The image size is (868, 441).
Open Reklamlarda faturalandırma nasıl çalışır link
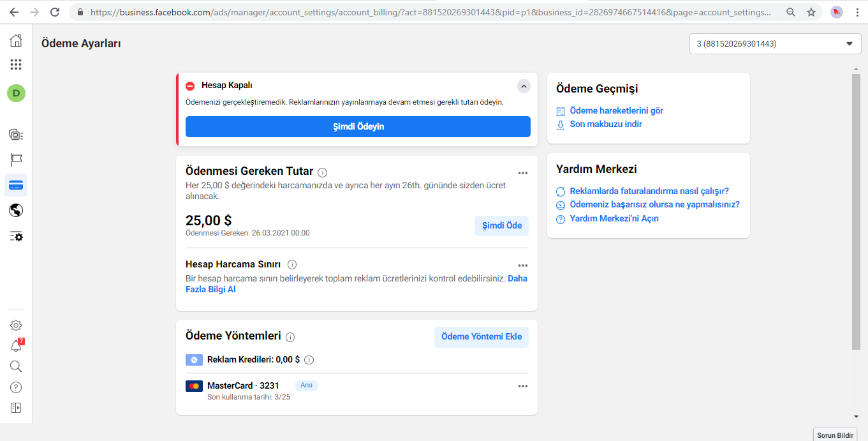click(649, 191)
